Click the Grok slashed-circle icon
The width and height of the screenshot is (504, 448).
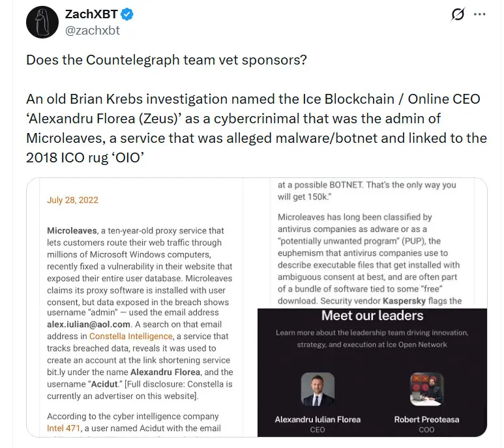pyautogui.click(x=458, y=14)
